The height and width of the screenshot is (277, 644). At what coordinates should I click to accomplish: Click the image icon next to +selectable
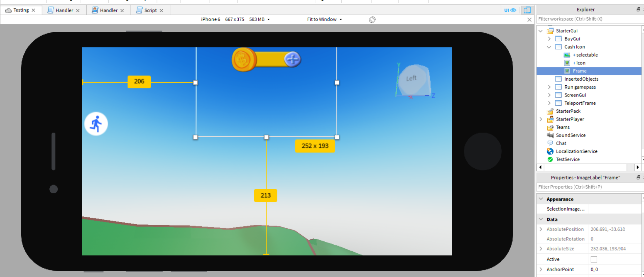point(567,55)
